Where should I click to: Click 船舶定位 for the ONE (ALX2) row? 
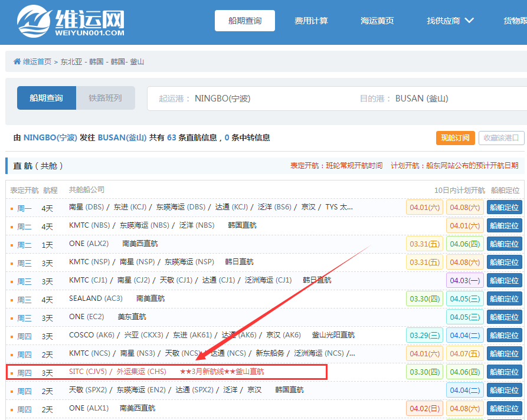pyautogui.click(x=504, y=244)
